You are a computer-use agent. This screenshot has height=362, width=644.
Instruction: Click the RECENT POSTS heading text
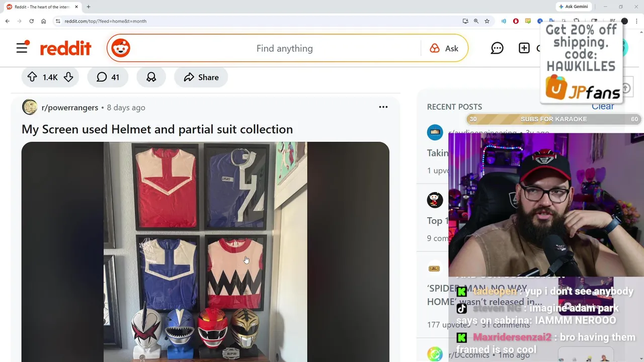pyautogui.click(x=454, y=107)
